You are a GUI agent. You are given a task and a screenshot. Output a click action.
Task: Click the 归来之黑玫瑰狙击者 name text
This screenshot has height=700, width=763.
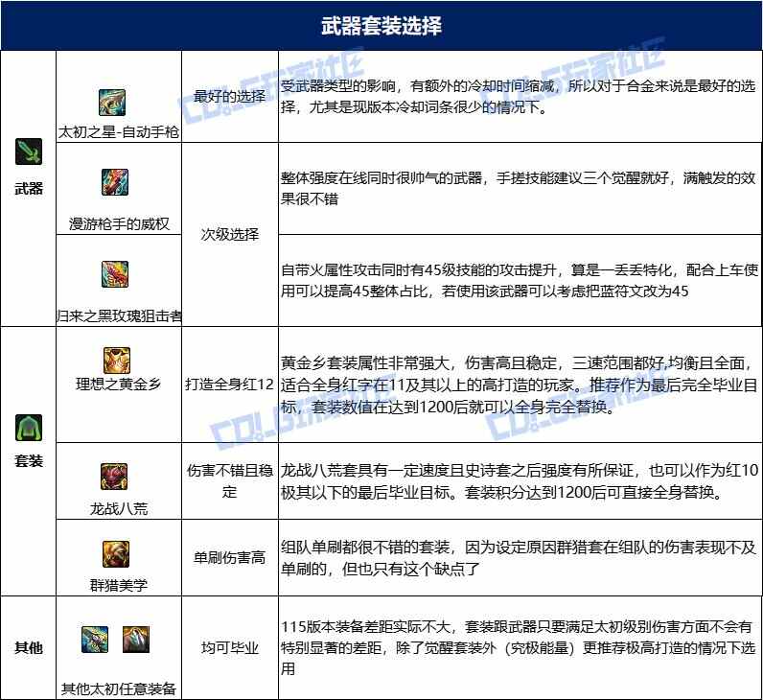pos(119,315)
